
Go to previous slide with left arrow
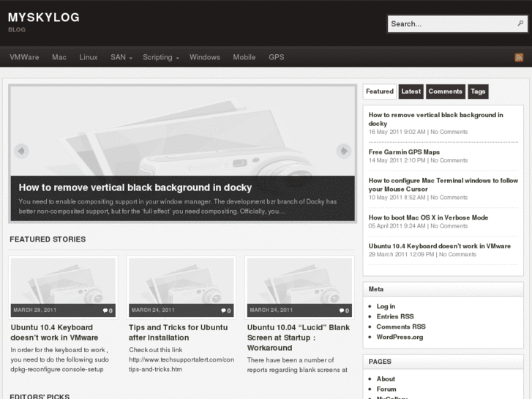coord(21,151)
